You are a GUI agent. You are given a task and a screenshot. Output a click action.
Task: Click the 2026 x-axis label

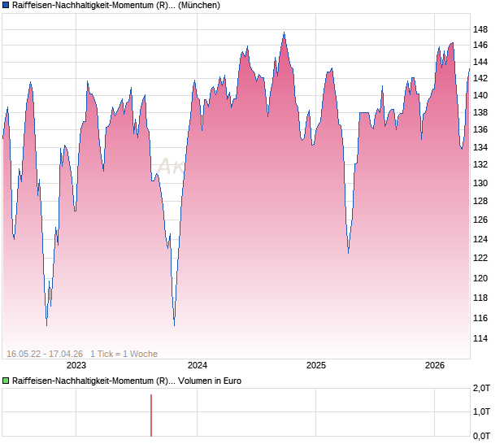tap(435, 365)
